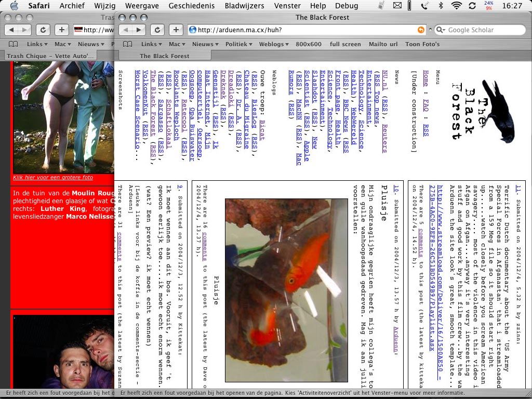Show bookmarks library in The Black Forest window
This screenshot has width=532, height=399.
click(128, 44)
